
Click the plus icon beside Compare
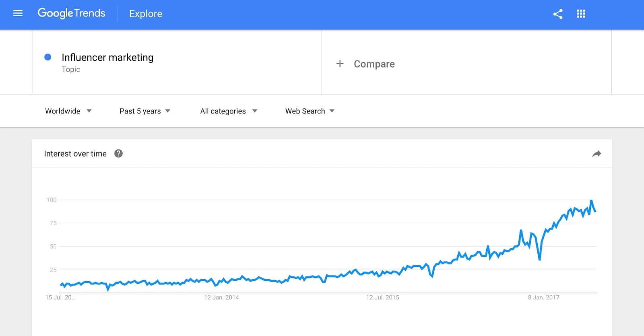click(x=340, y=64)
